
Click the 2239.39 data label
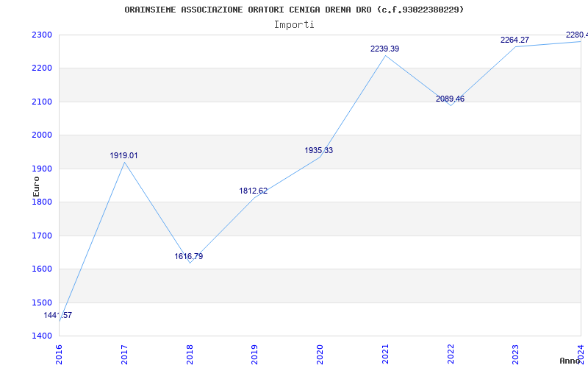384,49
